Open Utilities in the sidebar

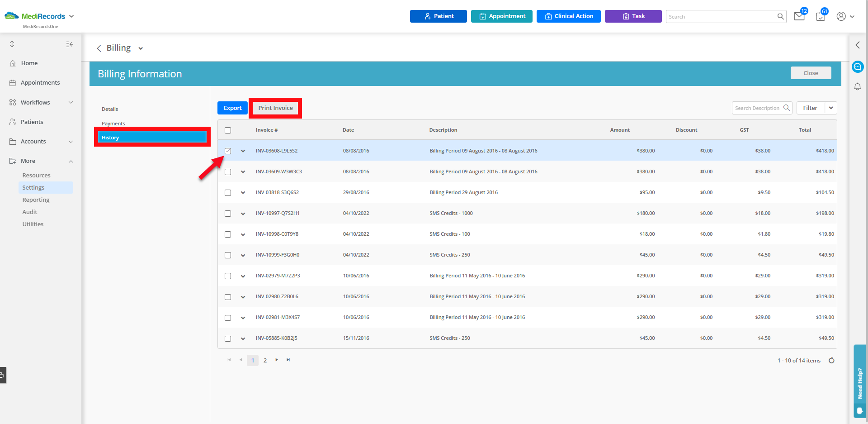[33, 224]
